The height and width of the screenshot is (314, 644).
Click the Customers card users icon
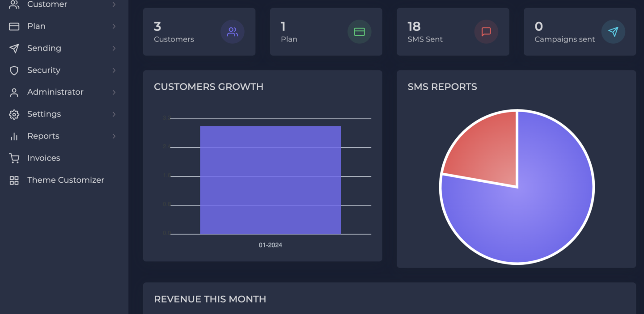tap(233, 32)
